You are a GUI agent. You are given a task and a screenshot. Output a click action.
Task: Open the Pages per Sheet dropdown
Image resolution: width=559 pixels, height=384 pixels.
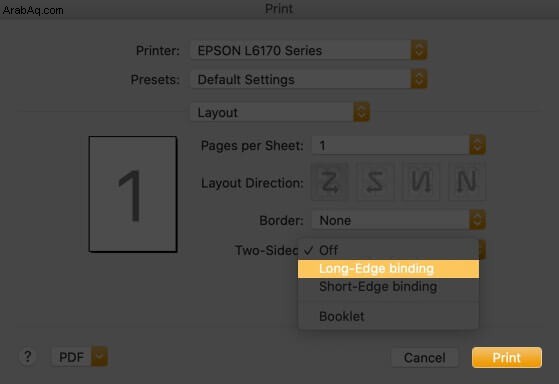coord(399,145)
